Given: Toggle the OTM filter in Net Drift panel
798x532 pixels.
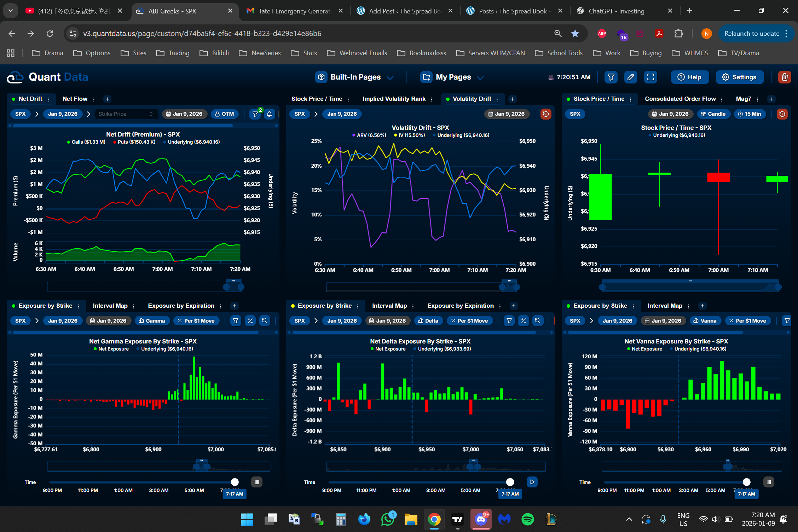Looking at the screenshot, I should point(225,114).
